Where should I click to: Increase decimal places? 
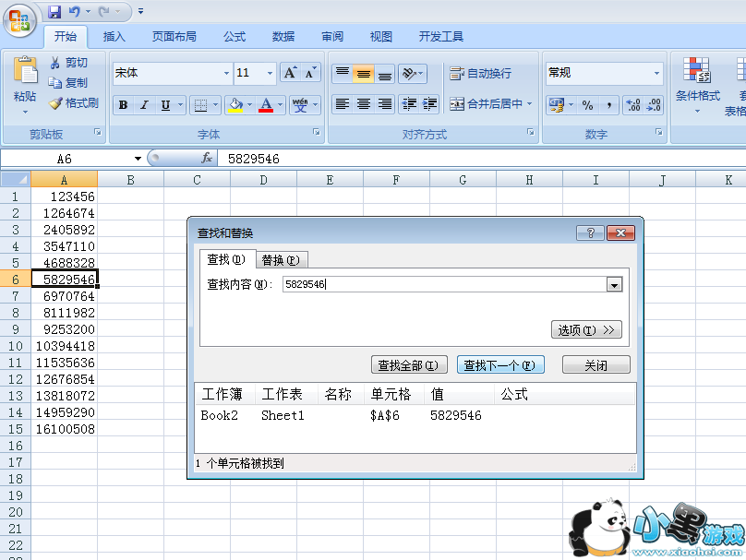coord(633,105)
